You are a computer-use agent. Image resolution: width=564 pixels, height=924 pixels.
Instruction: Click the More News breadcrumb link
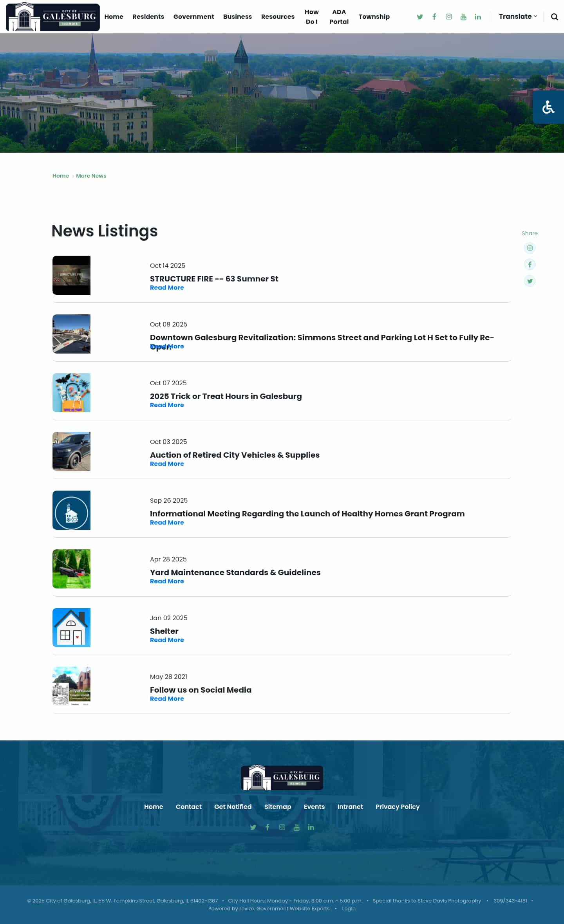click(x=91, y=176)
